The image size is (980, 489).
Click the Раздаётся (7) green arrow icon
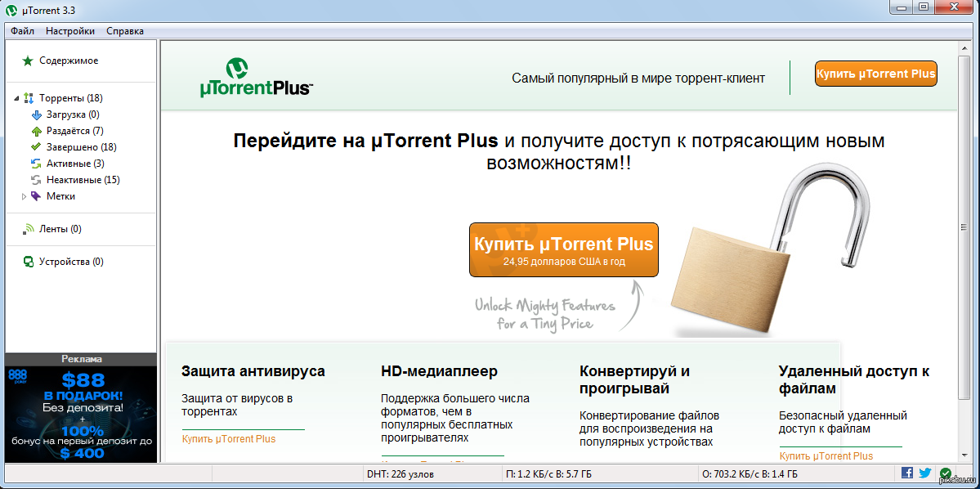coord(36,131)
